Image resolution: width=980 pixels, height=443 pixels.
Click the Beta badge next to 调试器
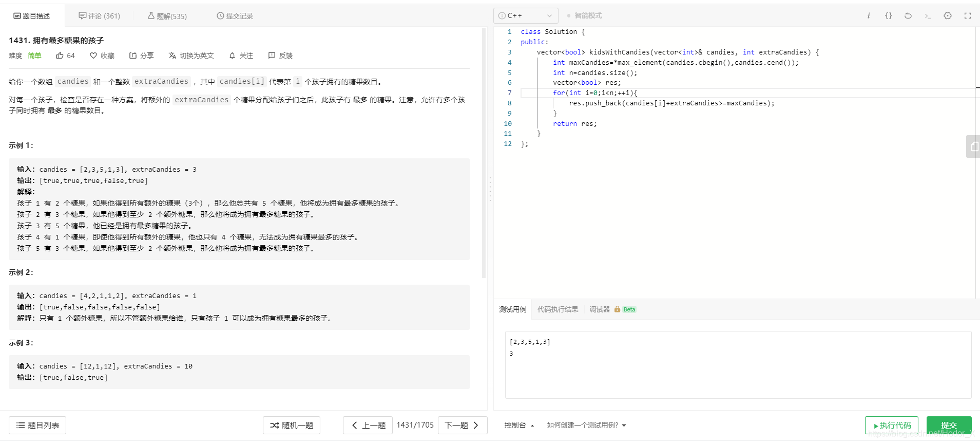pyautogui.click(x=629, y=309)
